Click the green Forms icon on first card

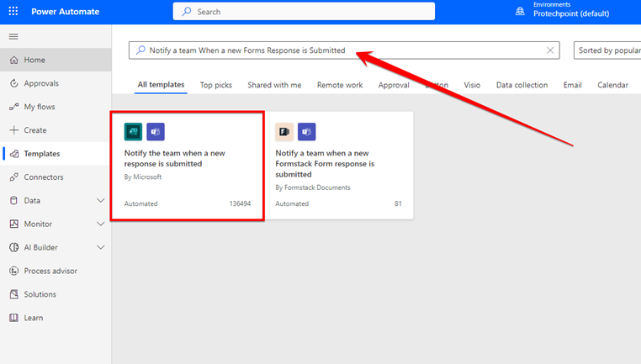(133, 131)
